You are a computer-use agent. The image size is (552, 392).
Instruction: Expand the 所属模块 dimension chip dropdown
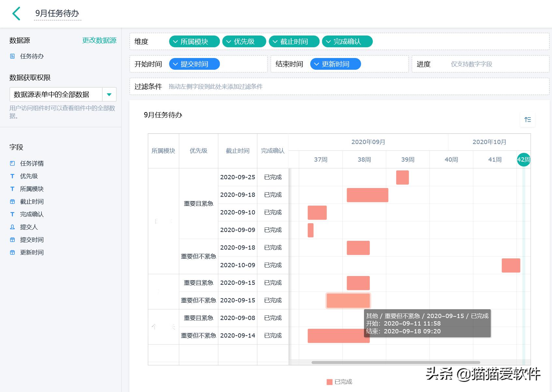tap(175, 41)
